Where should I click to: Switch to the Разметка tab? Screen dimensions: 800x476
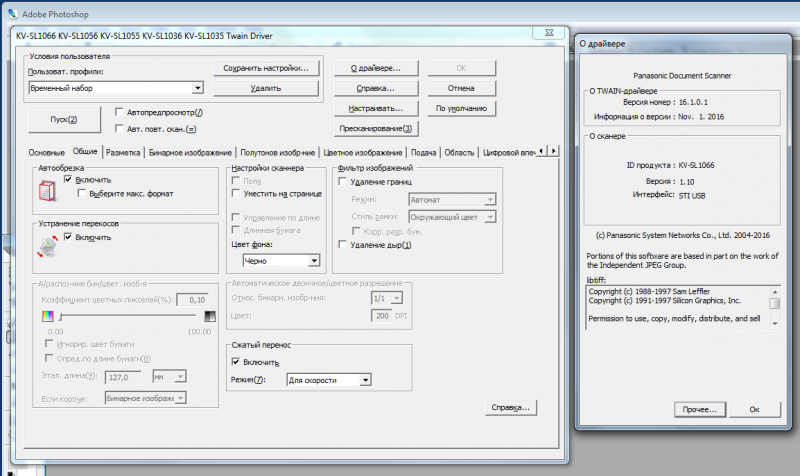[123, 152]
